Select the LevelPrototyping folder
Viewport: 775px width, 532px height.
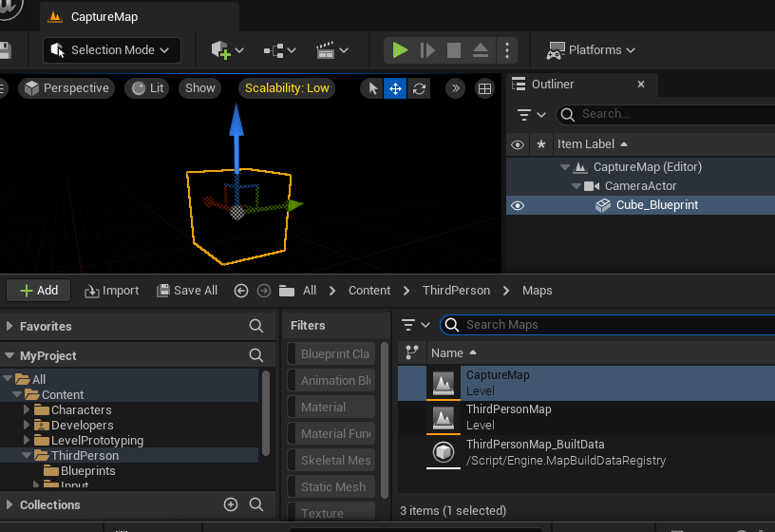(x=98, y=441)
